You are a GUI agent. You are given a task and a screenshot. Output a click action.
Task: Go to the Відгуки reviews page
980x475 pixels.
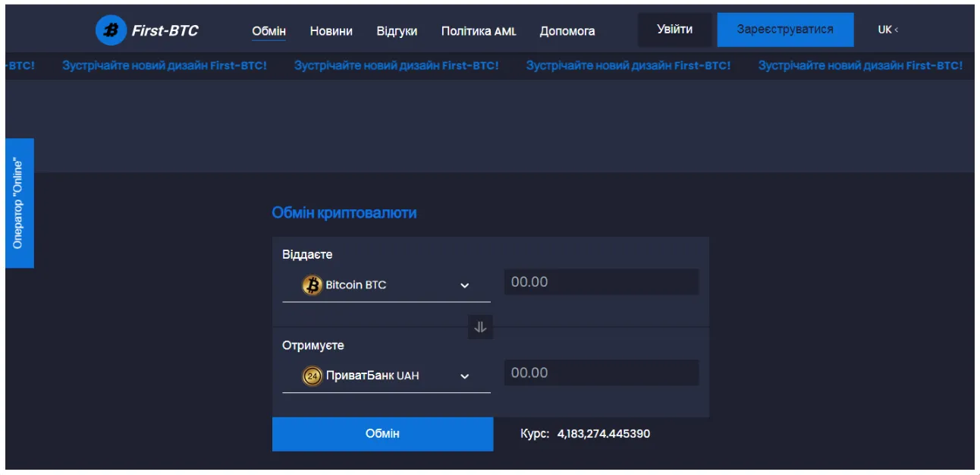pyautogui.click(x=396, y=31)
